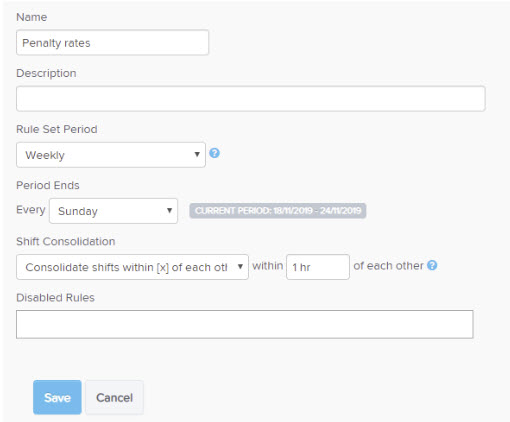Click the 'within' text beside hours field
The width and height of the screenshot is (510, 422).
click(x=268, y=266)
